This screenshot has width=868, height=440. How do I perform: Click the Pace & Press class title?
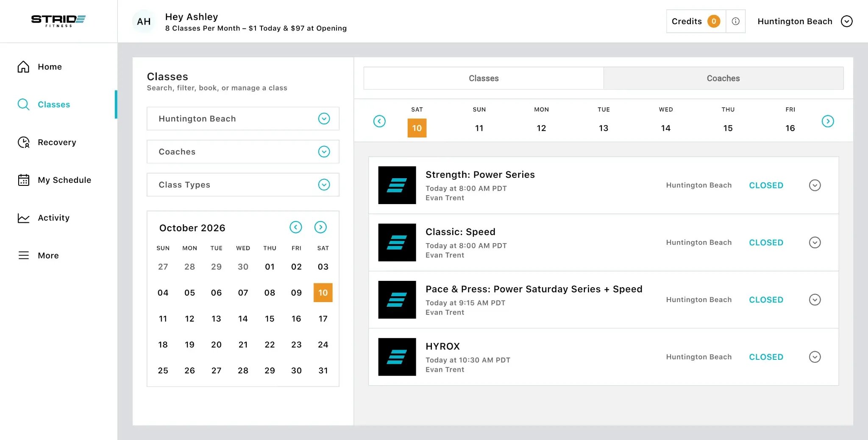click(x=534, y=289)
